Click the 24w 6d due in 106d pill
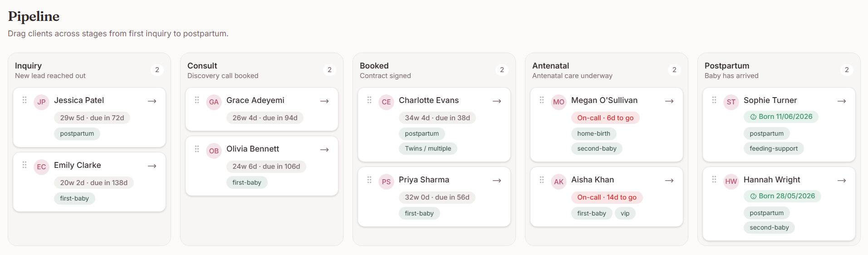This screenshot has width=868, height=255. tap(266, 167)
